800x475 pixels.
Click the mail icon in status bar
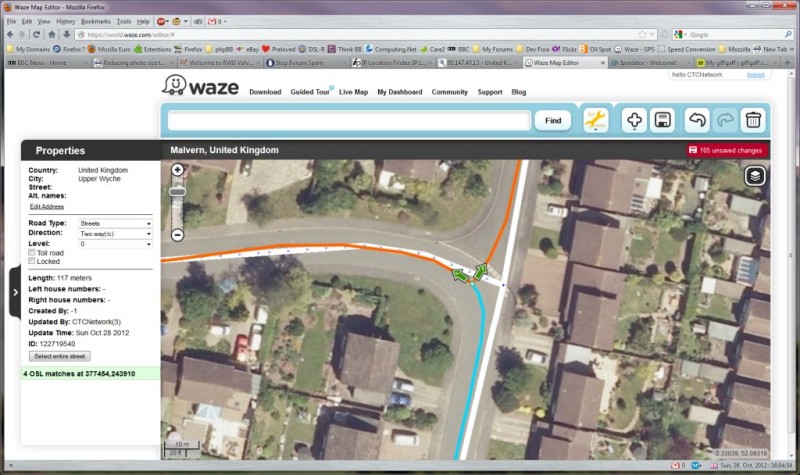674,465
